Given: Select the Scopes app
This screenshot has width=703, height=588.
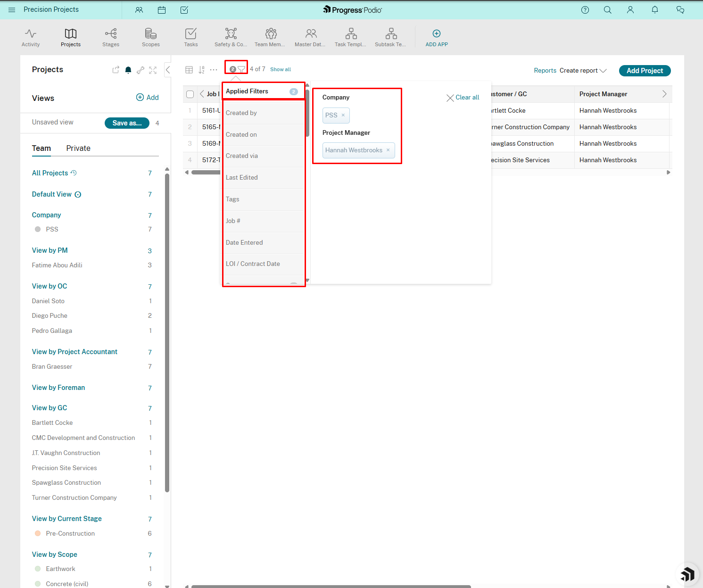Looking at the screenshot, I should coord(150,37).
